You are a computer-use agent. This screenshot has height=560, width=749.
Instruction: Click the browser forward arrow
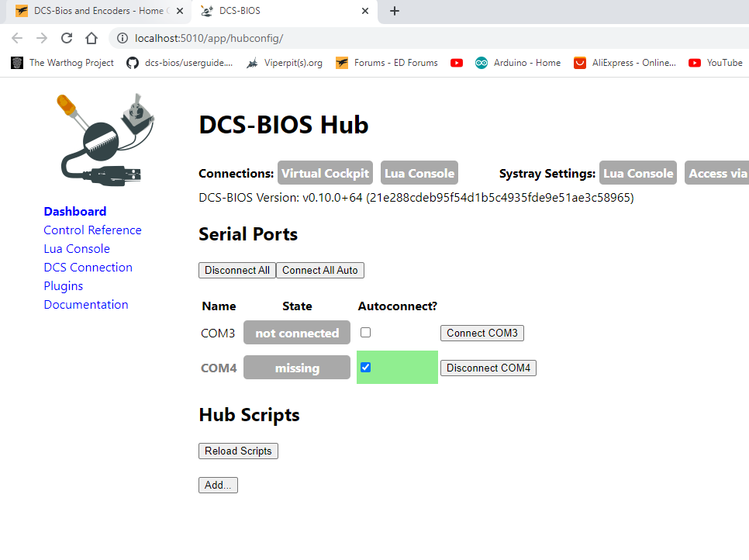point(42,38)
